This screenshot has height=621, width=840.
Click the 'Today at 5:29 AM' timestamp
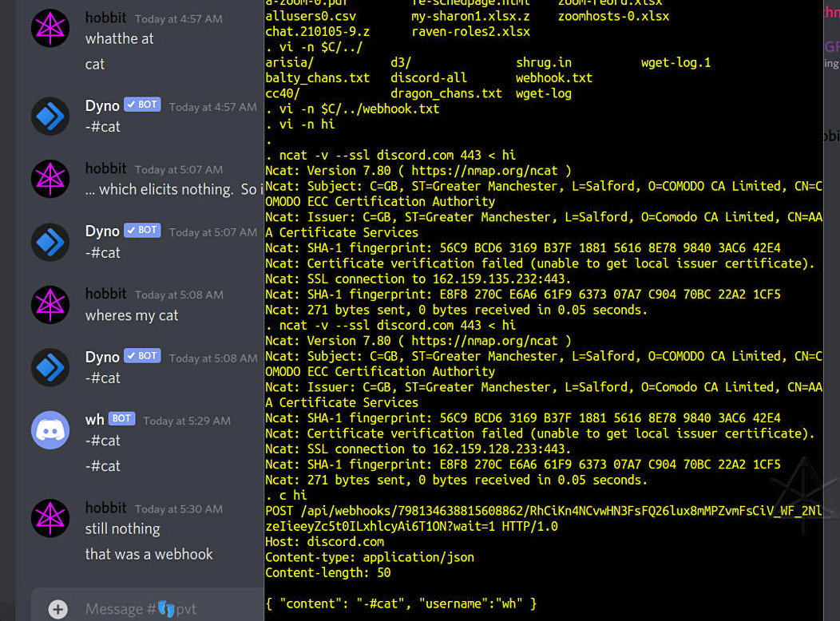187,421
